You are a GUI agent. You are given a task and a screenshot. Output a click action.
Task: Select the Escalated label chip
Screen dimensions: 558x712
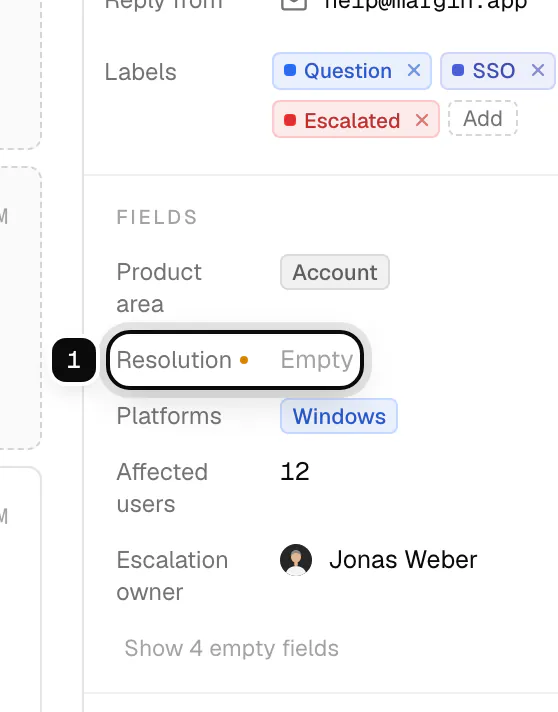356,119
